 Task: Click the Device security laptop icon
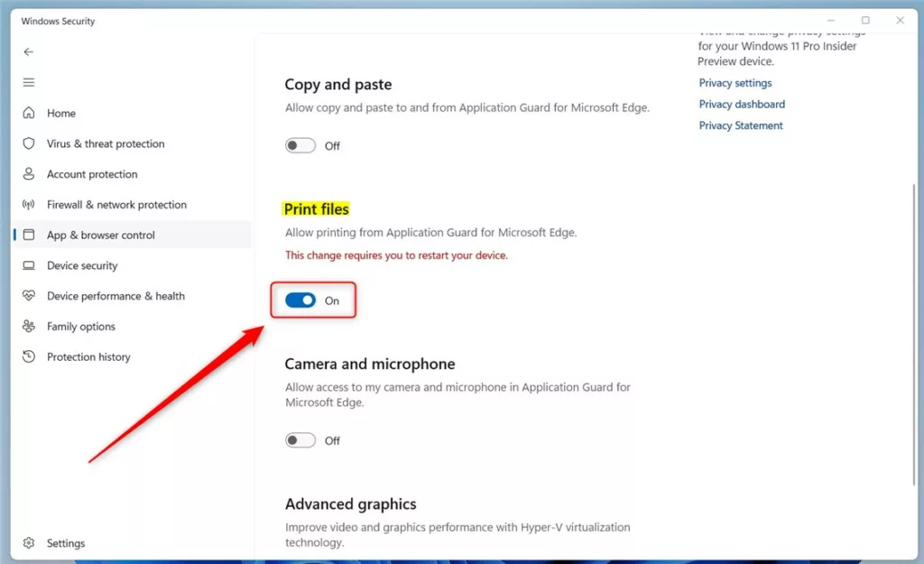click(x=29, y=265)
